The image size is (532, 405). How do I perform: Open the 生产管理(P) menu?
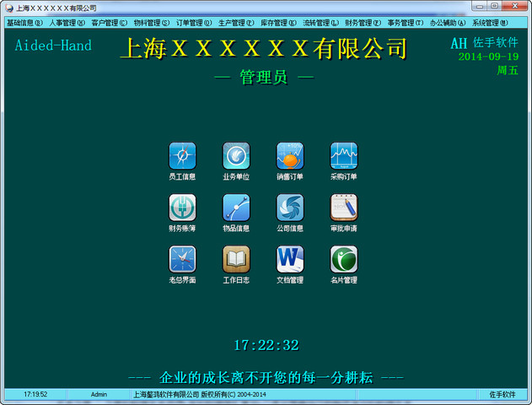(x=236, y=23)
